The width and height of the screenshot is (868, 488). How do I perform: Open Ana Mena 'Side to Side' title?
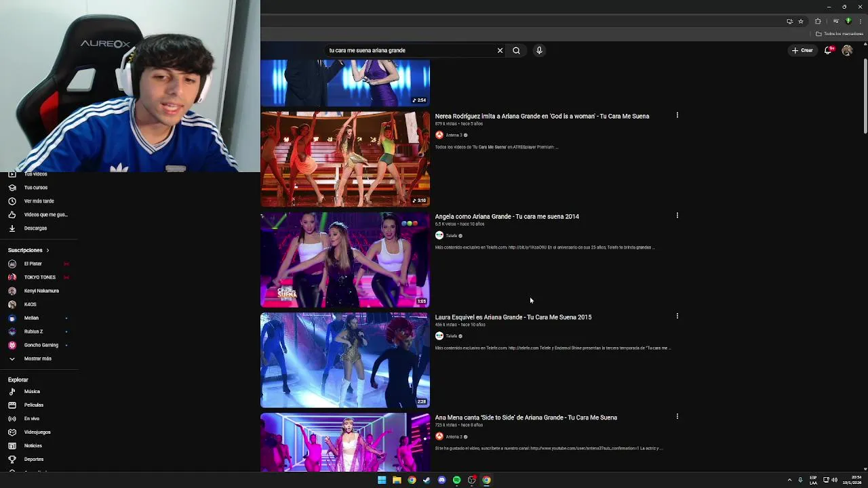526,418
